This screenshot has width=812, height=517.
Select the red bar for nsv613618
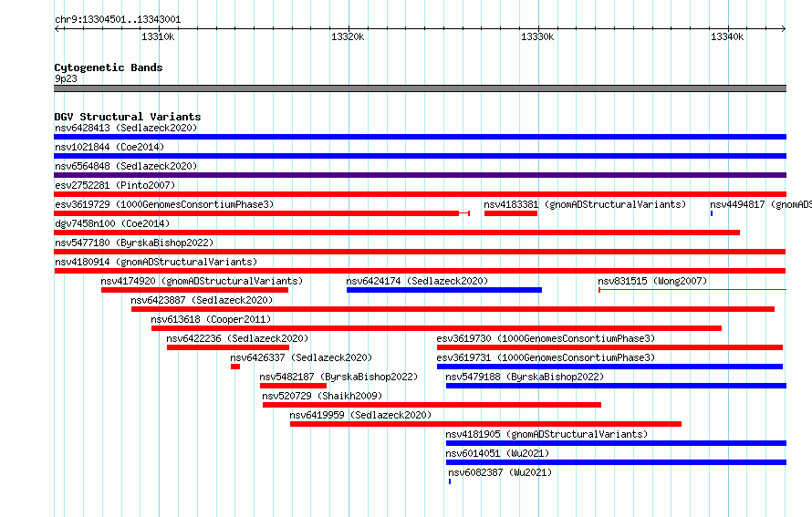(436, 328)
